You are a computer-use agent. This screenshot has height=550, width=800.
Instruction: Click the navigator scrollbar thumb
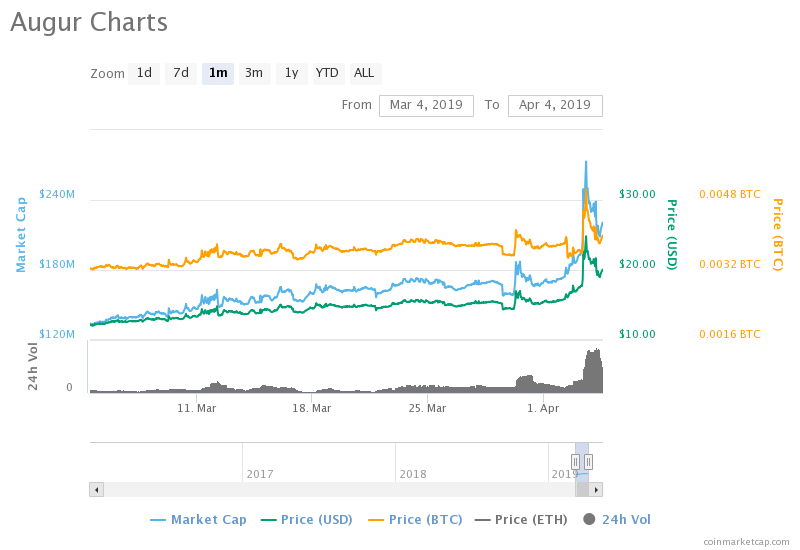tap(582, 490)
